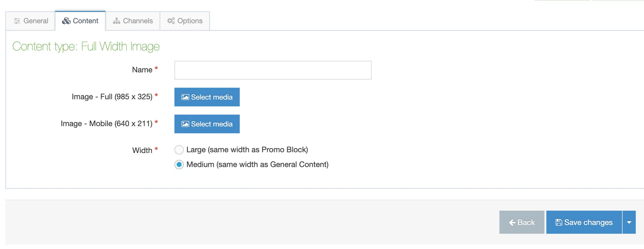644x249 pixels.
Task: Open the Channels tab
Action: [x=133, y=21]
